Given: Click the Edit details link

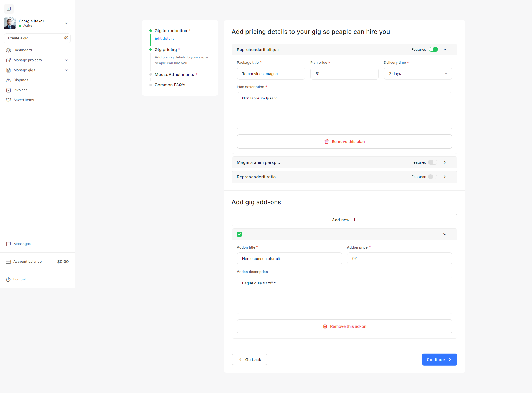Looking at the screenshot, I should pos(165,39).
